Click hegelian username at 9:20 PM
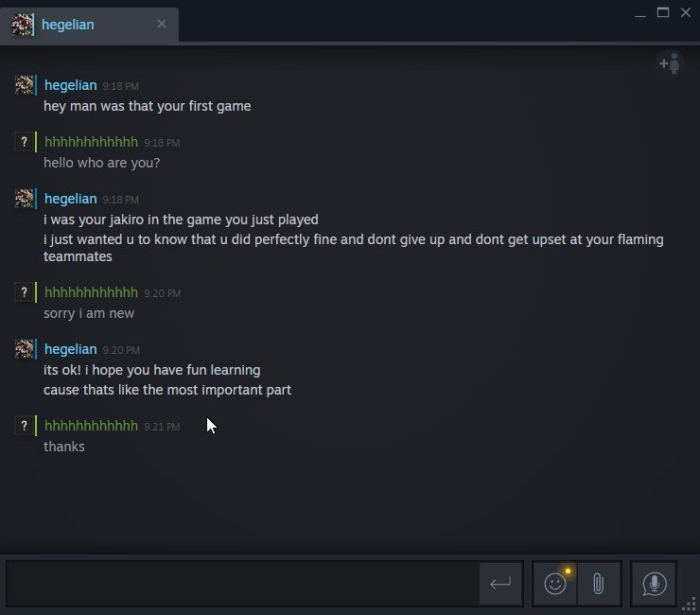Viewport: 700px width, 615px height. [71, 349]
